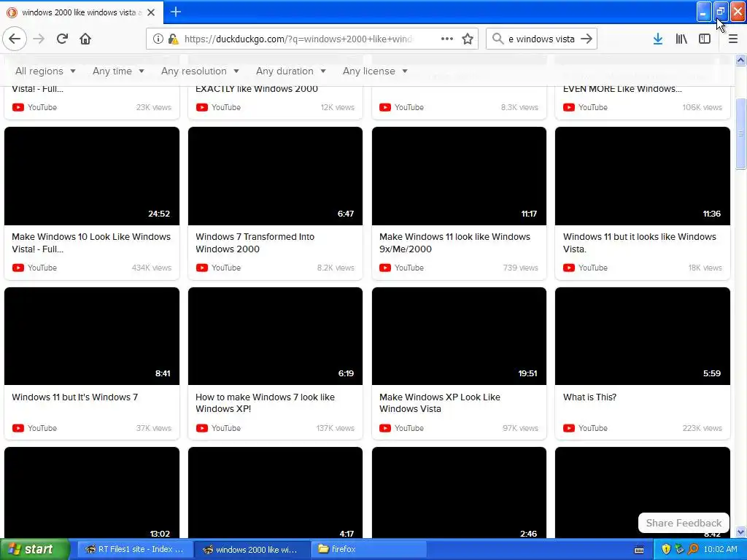Bookmark this page with the star
The image size is (747, 560).
tap(468, 39)
